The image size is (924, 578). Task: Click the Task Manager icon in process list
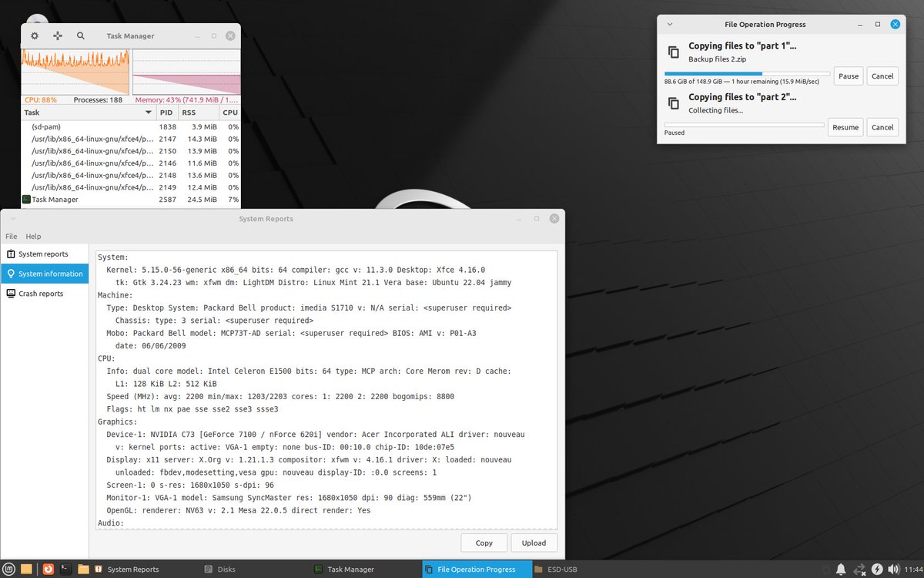point(26,200)
